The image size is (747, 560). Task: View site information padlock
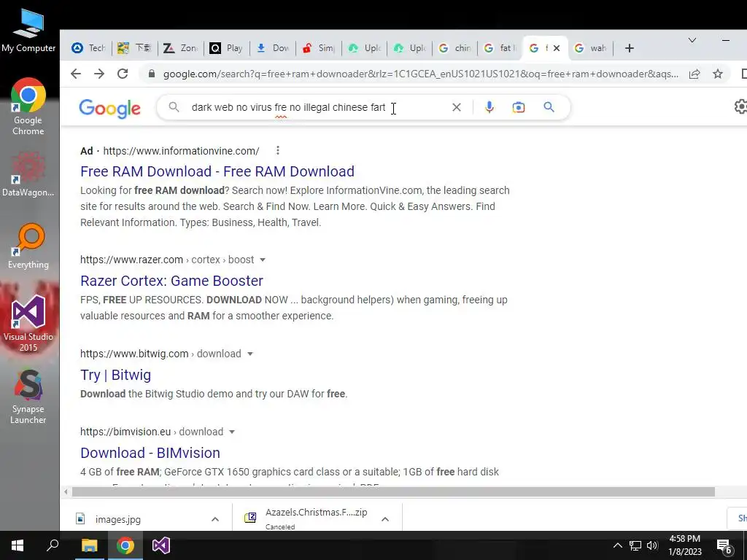(x=152, y=74)
